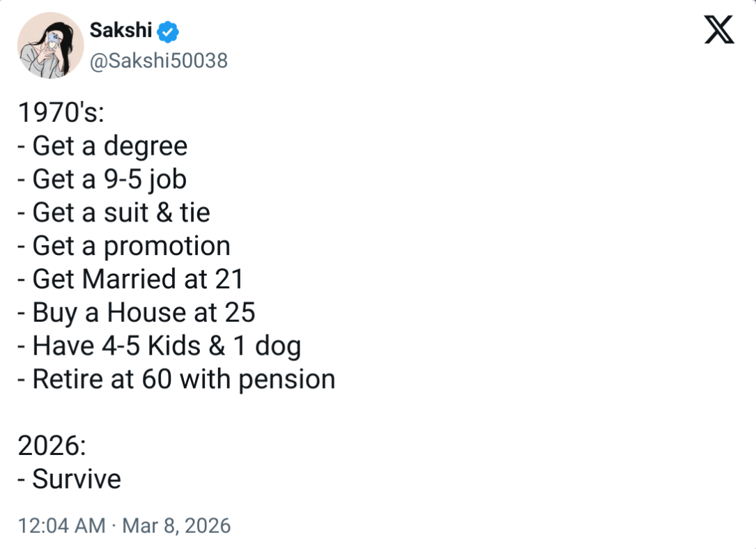756x549 pixels.
Task: Click the Mar 8, 2026 date
Action: coord(176,525)
